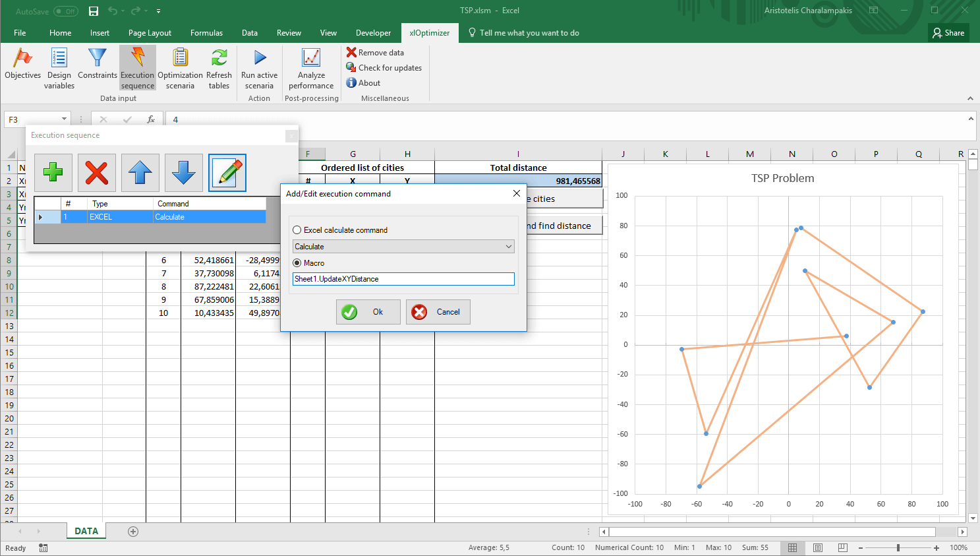This screenshot has width=980, height=556.
Task: Confirm the dialog with Ok button
Action: coord(368,312)
